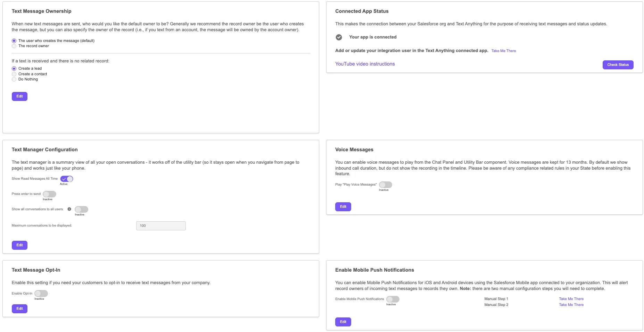Click Edit under Text Message Ownership

(x=19, y=96)
